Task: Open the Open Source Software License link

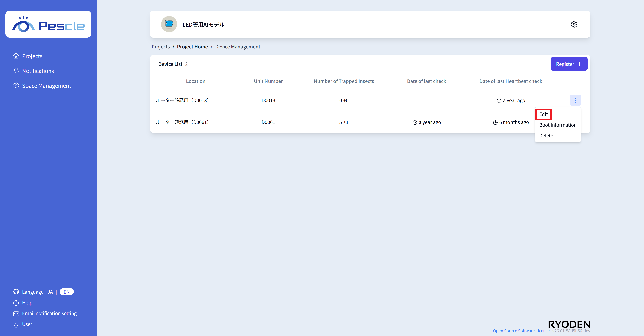Action: coord(521,331)
